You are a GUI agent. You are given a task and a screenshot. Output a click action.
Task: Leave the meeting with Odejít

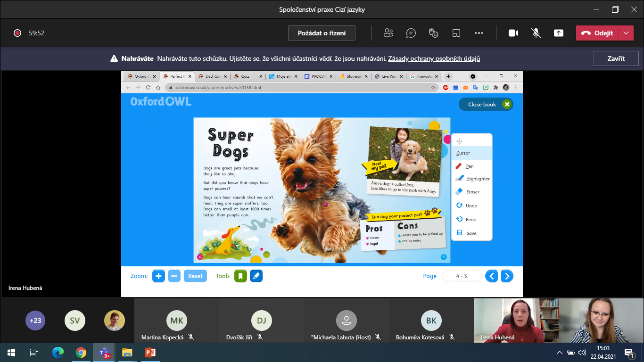[x=597, y=33]
